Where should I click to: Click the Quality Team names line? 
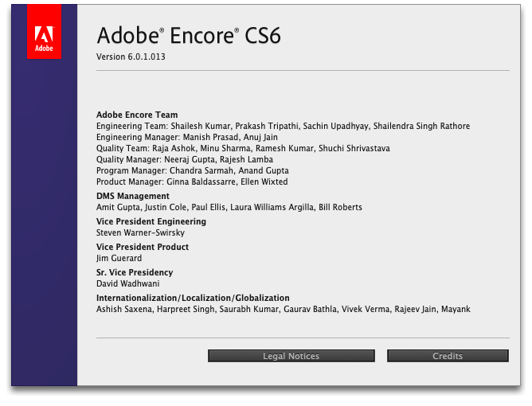click(x=243, y=148)
